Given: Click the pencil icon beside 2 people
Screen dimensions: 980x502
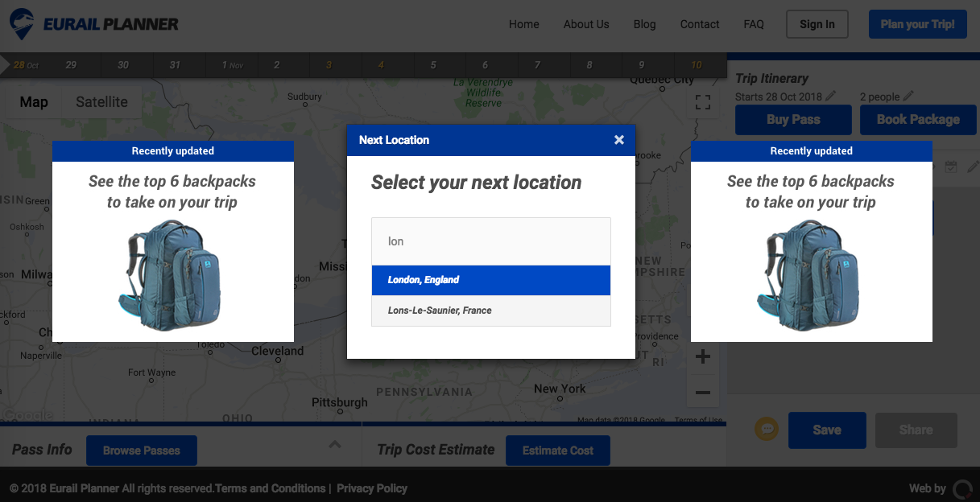Looking at the screenshot, I should (x=908, y=96).
